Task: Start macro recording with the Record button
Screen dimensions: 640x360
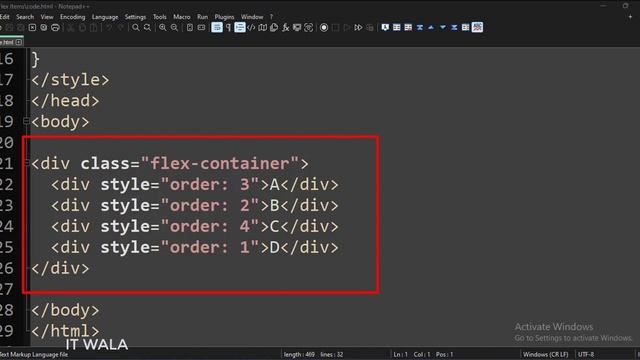Action: pos(324,27)
